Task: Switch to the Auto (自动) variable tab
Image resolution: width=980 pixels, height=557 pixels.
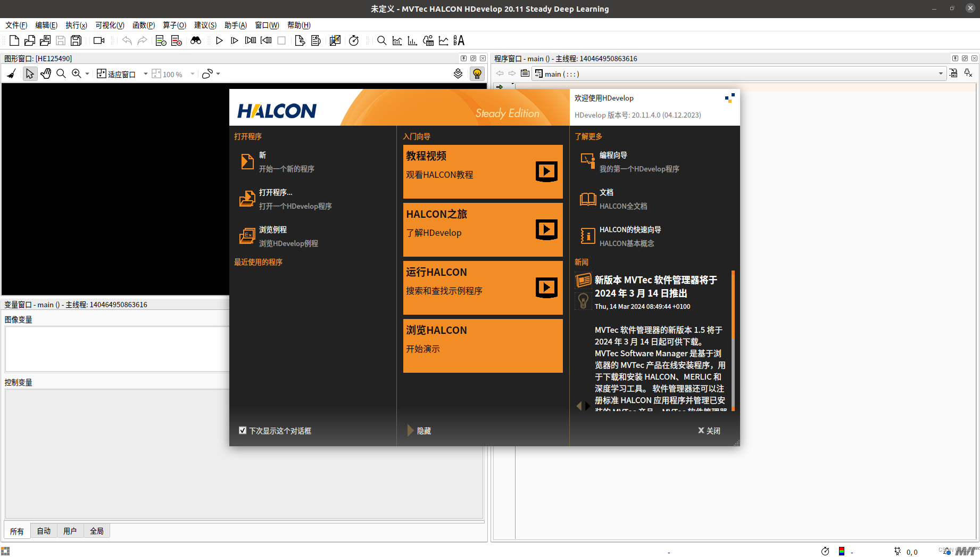Action: coord(44,531)
